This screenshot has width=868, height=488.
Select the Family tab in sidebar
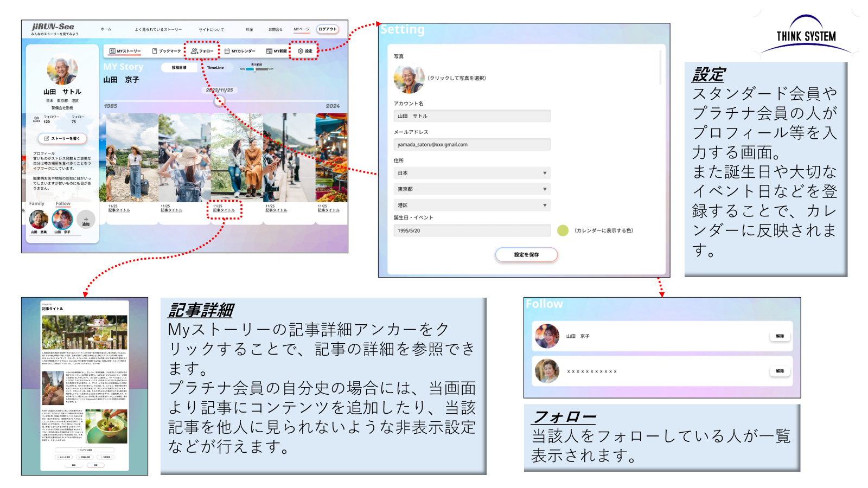coord(37,204)
